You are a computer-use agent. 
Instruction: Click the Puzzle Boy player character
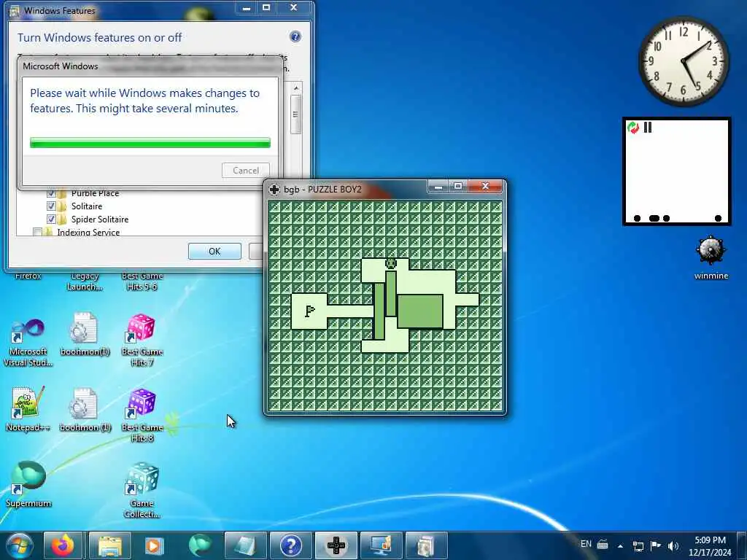(x=391, y=264)
